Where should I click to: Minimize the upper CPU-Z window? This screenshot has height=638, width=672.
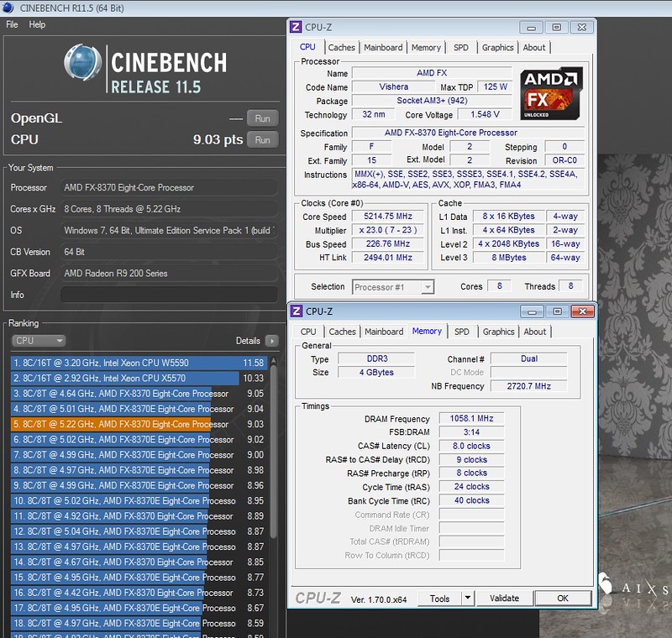tap(532, 28)
